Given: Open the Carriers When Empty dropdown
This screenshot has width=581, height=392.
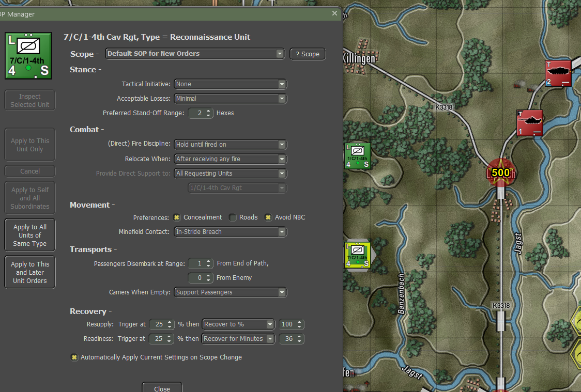Looking at the screenshot, I should coord(231,292).
